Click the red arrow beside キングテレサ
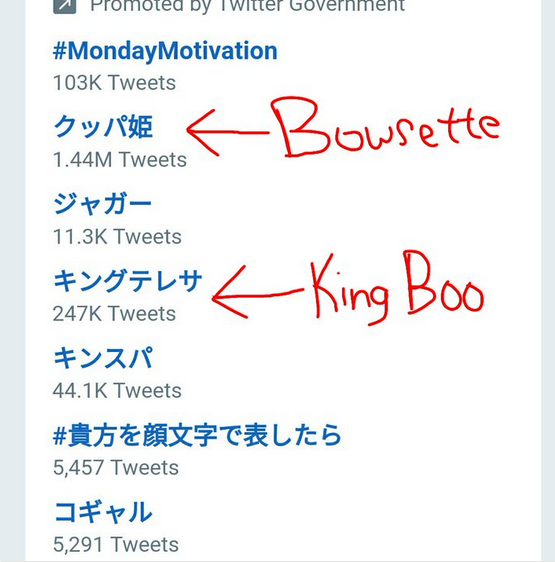This screenshot has height=562, width=555. coord(257,292)
